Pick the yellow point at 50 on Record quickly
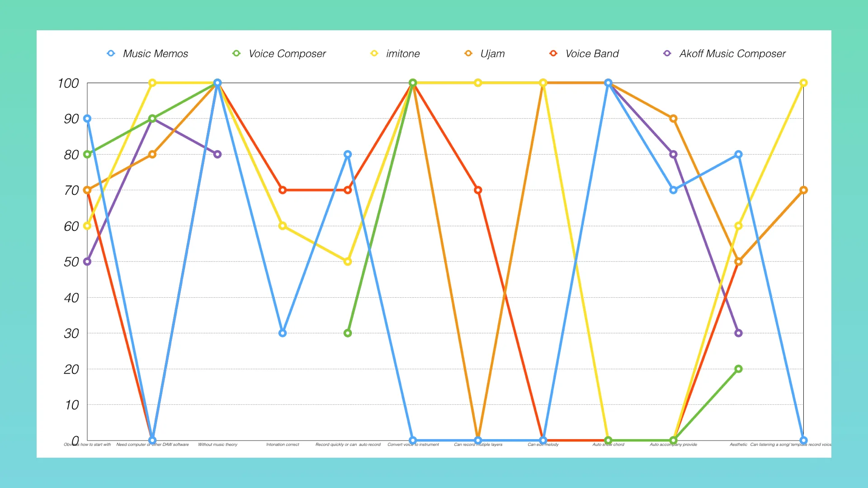 [348, 262]
